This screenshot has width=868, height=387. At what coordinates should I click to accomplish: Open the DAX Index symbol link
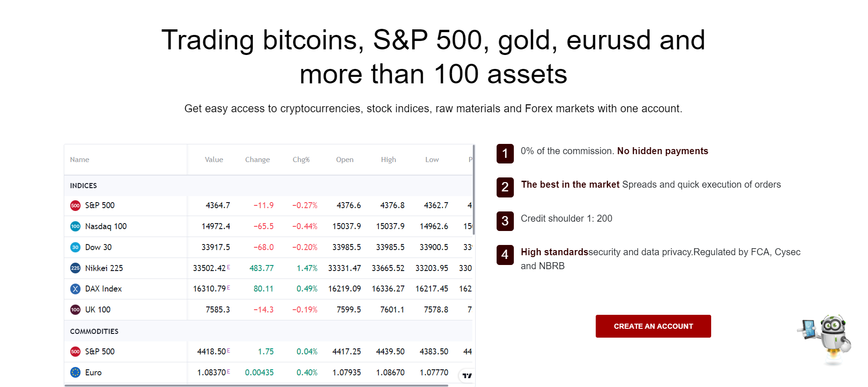103,289
